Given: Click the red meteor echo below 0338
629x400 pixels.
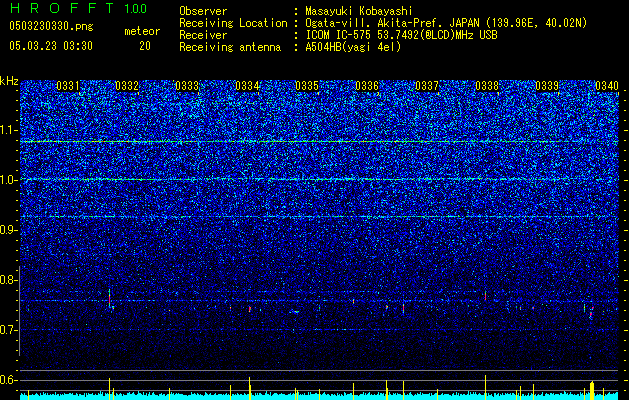Looking at the screenshot, I should (485, 296).
